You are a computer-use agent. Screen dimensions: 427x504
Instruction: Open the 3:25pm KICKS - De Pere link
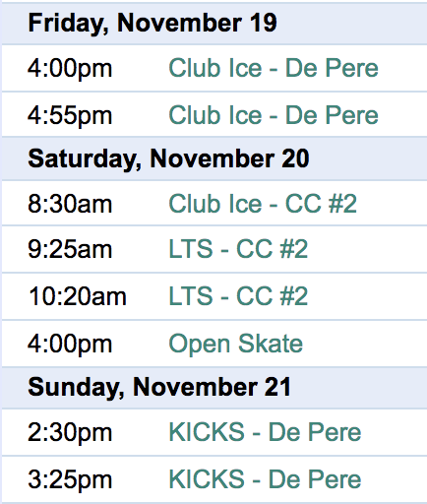[265, 479]
